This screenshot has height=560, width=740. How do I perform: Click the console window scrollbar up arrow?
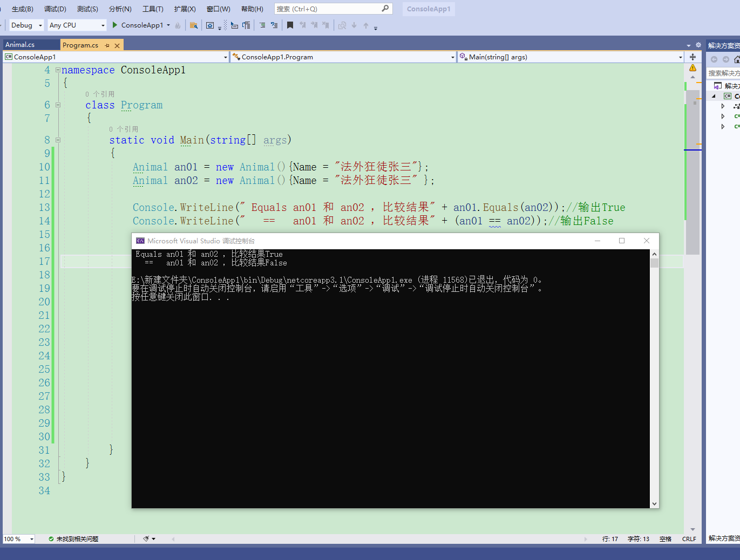tap(654, 254)
